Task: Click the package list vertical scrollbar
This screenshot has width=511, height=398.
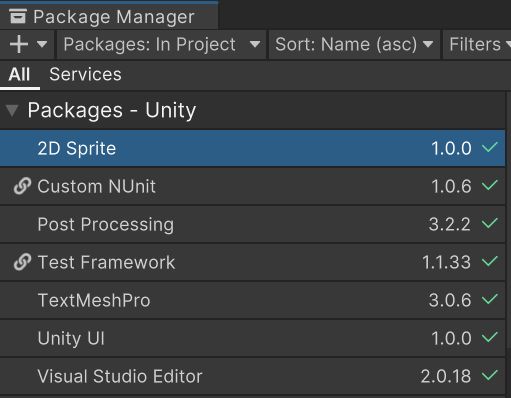Action: 508,220
